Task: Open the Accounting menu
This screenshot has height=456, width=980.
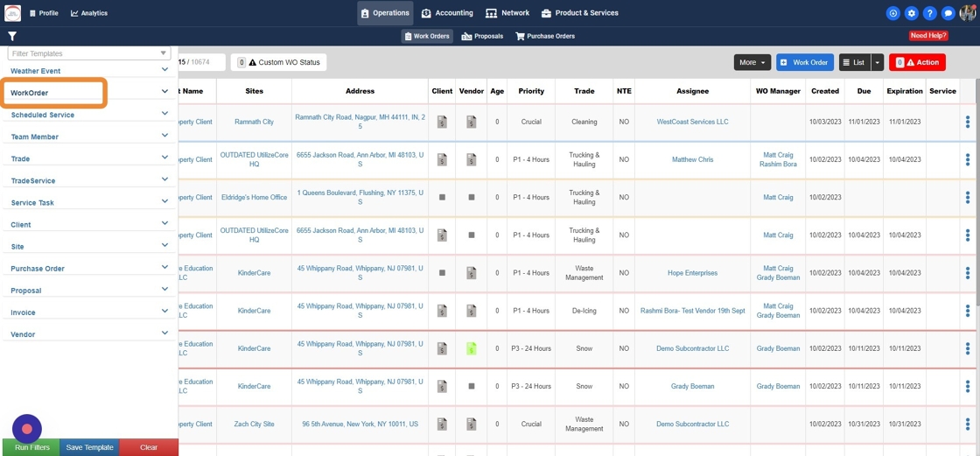Action: click(447, 13)
